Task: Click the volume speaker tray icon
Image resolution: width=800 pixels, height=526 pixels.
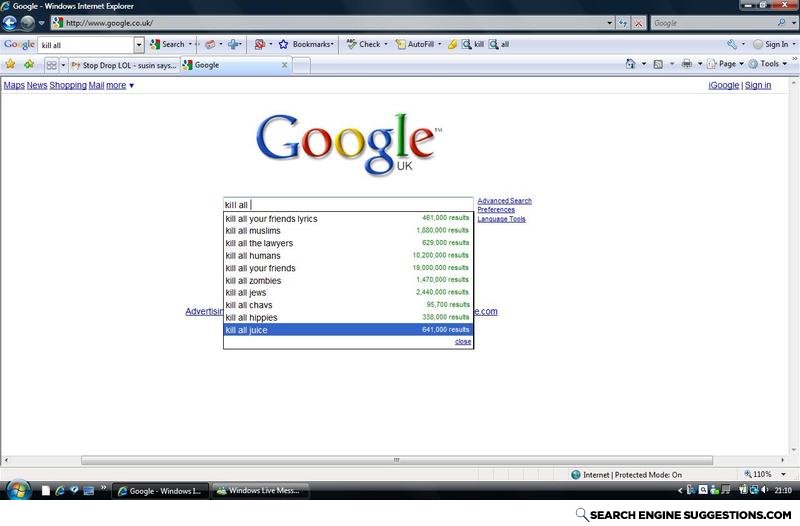Action: 764,490
